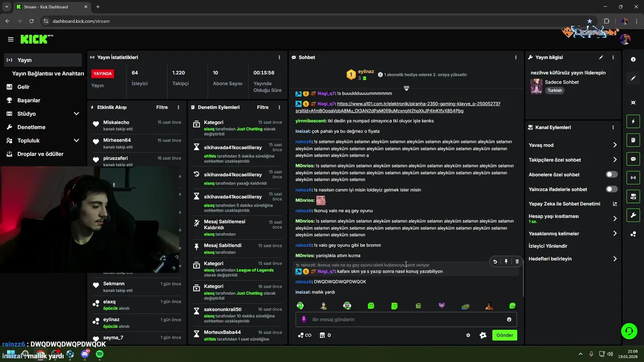Open Yavaş mod settings arrow
This screenshot has width=644, height=362.
[615, 145]
